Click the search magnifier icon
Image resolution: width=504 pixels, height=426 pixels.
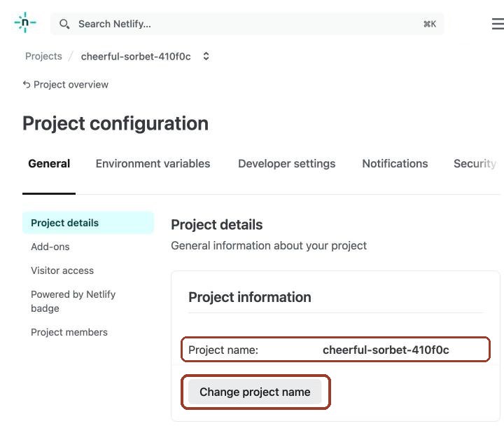click(64, 24)
